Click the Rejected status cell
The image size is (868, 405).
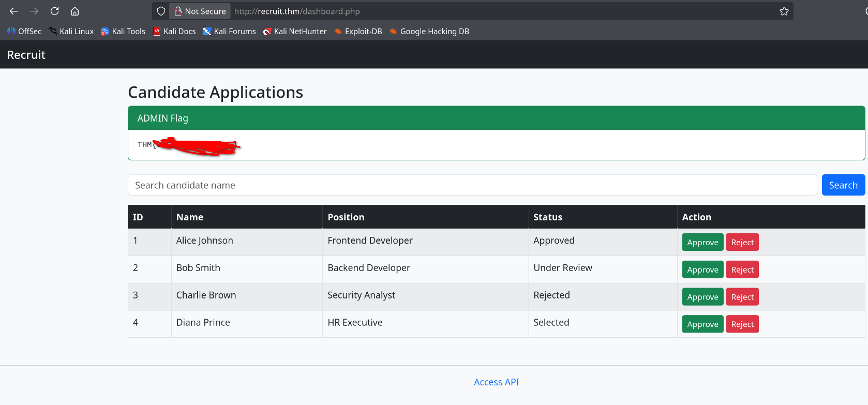603,297
